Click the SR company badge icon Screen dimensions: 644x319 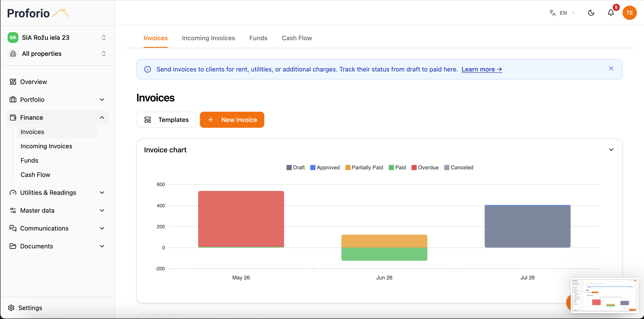13,38
